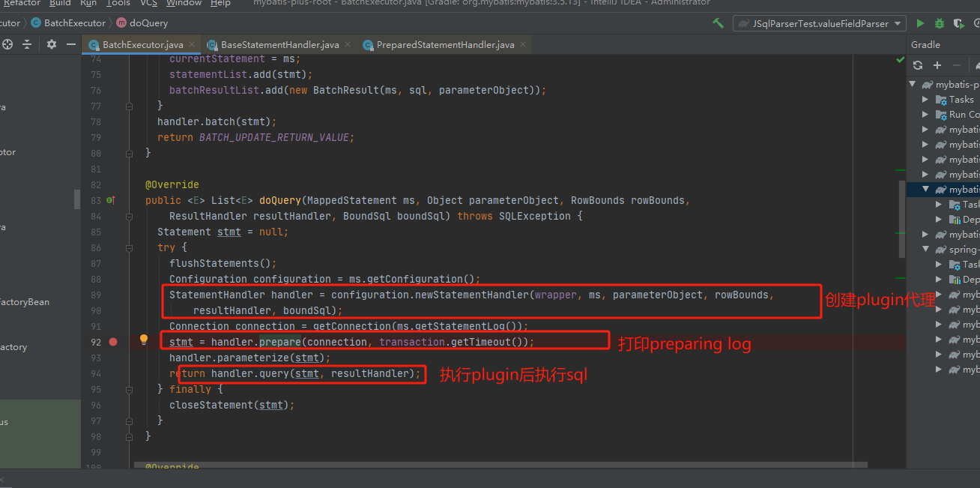Close the PreparedStatementHandler.java tab

point(523,45)
